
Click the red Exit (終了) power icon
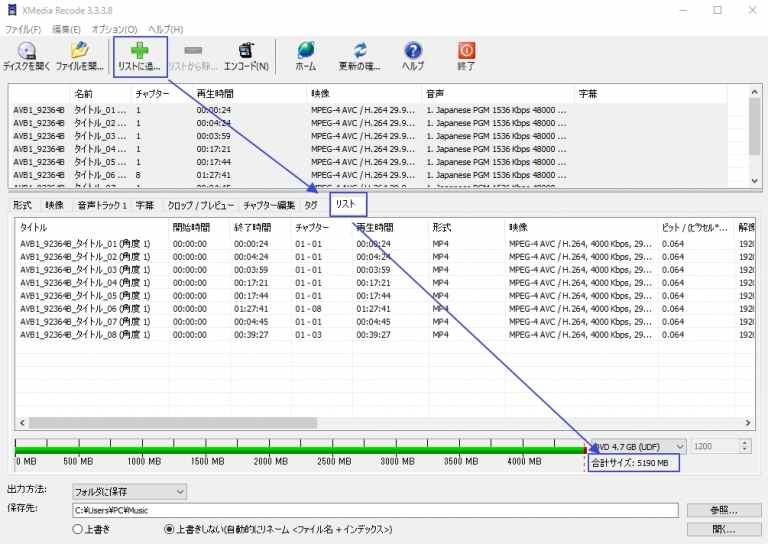coord(466,51)
